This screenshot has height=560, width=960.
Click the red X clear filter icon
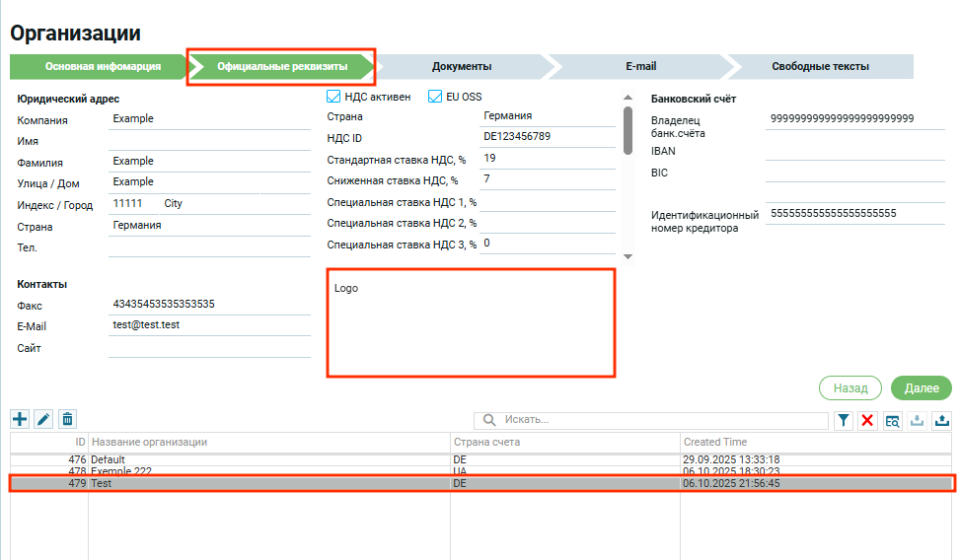pos(867,421)
